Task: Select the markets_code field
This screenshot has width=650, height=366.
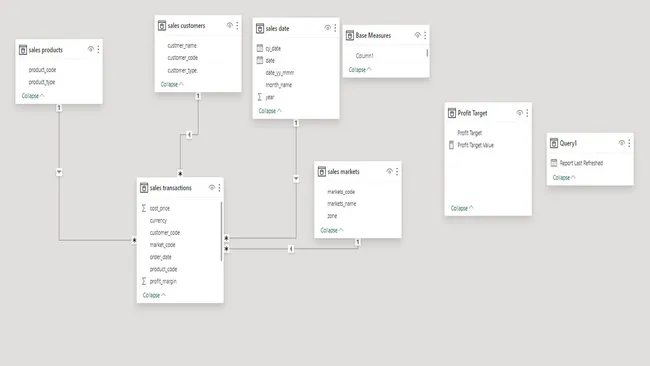Action: point(341,192)
